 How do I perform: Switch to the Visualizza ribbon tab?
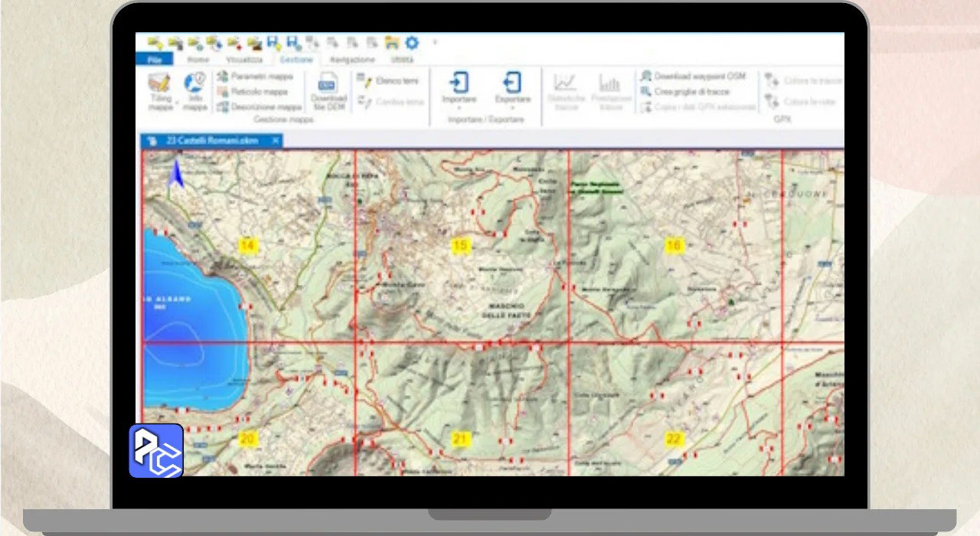pyautogui.click(x=244, y=60)
